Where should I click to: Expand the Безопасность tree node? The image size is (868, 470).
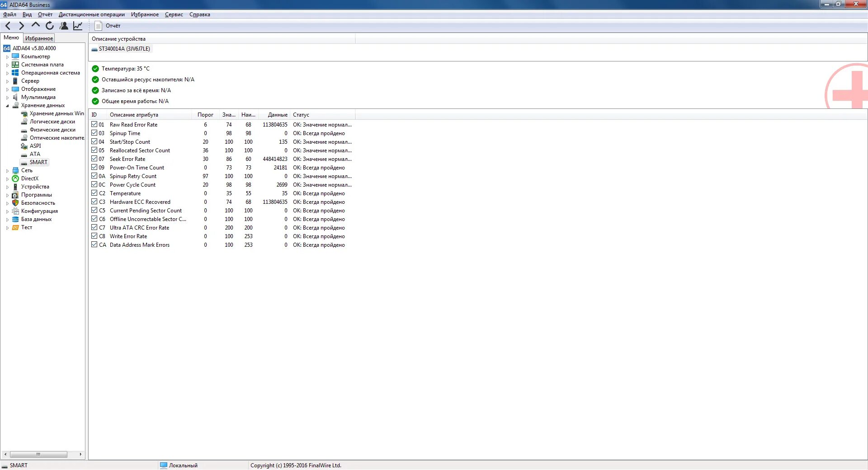[7, 203]
